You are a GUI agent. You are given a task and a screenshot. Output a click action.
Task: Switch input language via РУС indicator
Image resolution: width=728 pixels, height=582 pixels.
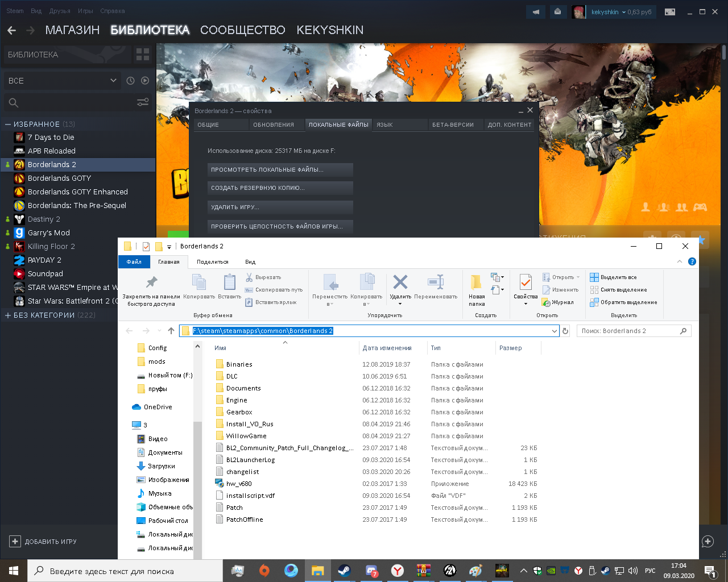[650, 571]
